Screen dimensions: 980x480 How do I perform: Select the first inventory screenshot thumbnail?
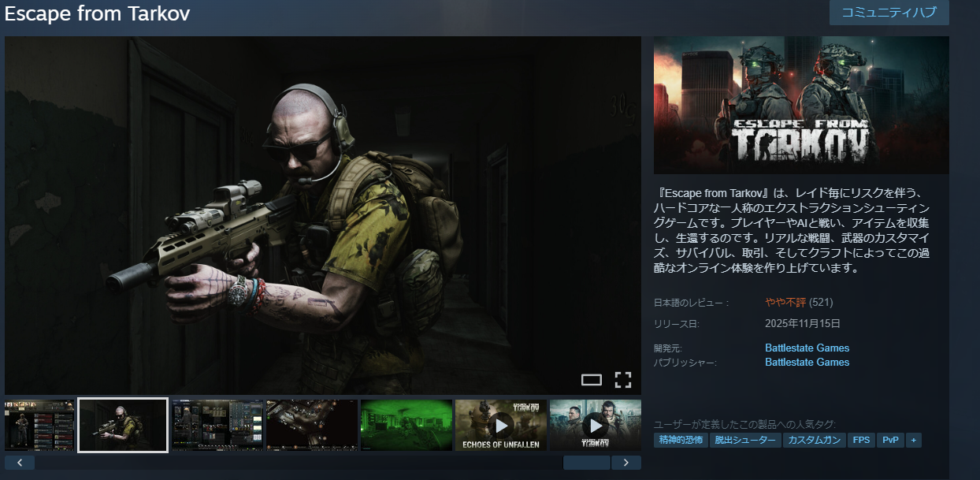[39, 426]
